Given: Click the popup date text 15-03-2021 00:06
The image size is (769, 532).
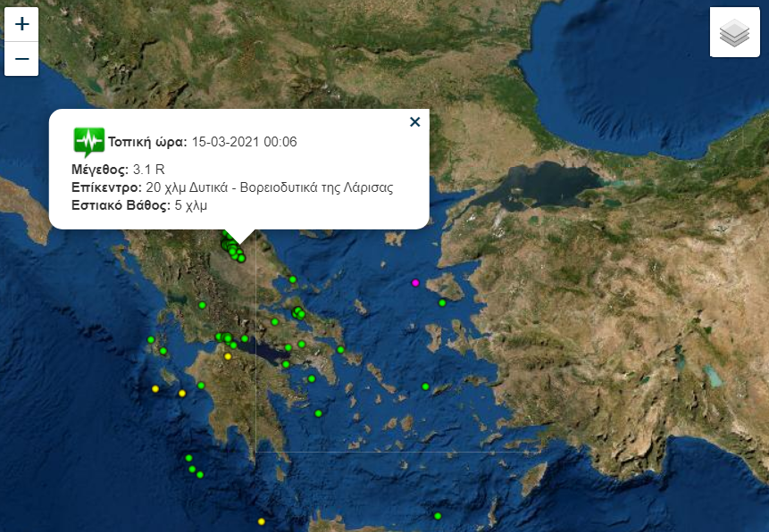Looking at the screenshot, I should point(244,142).
